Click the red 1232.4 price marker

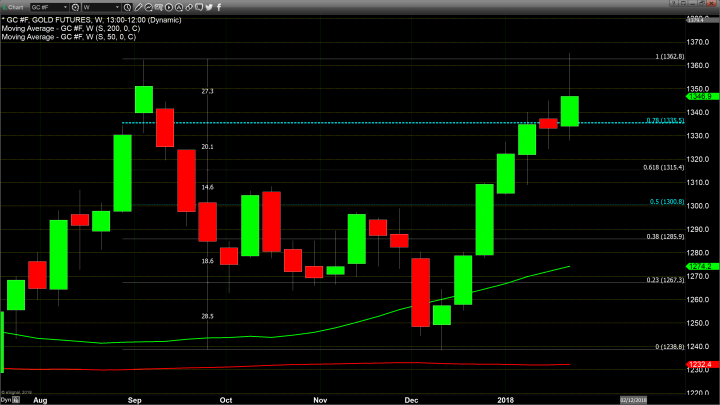tap(698, 365)
